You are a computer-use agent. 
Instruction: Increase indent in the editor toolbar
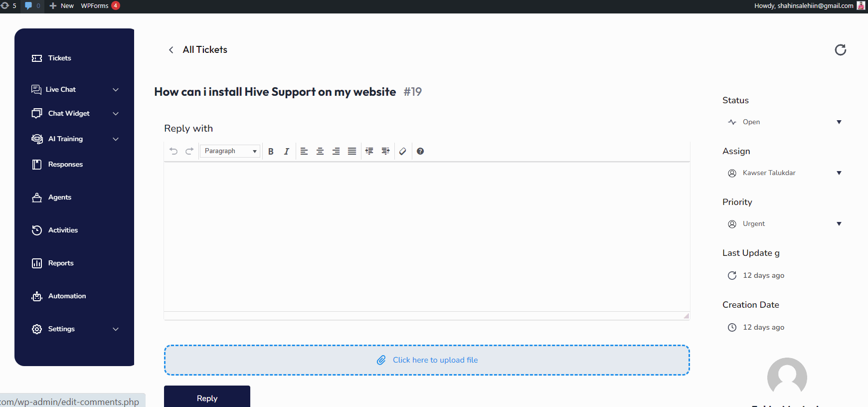(385, 151)
